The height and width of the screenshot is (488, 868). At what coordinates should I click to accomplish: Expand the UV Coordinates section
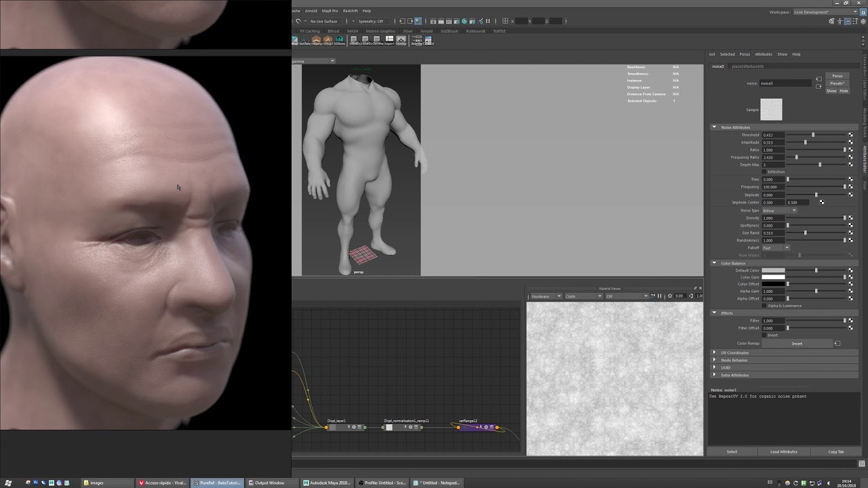[x=714, y=352]
